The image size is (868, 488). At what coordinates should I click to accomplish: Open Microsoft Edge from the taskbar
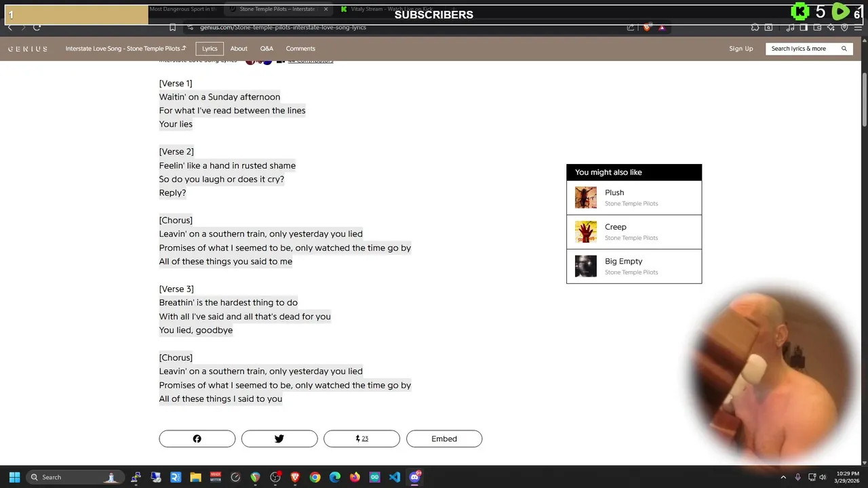pos(335,477)
